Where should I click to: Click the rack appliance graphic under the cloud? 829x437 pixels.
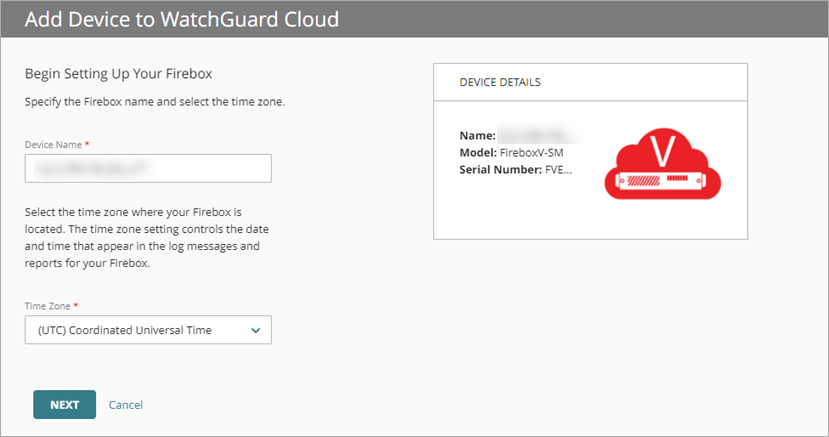coord(662,183)
